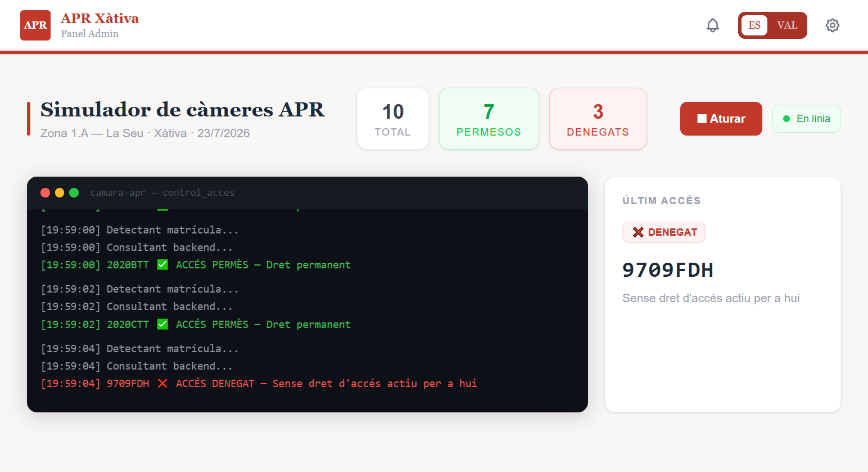Image resolution: width=868 pixels, height=472 pixels.
Task: Click green checkmark beside 2020CTT entry
Action: tap(162, 324)
